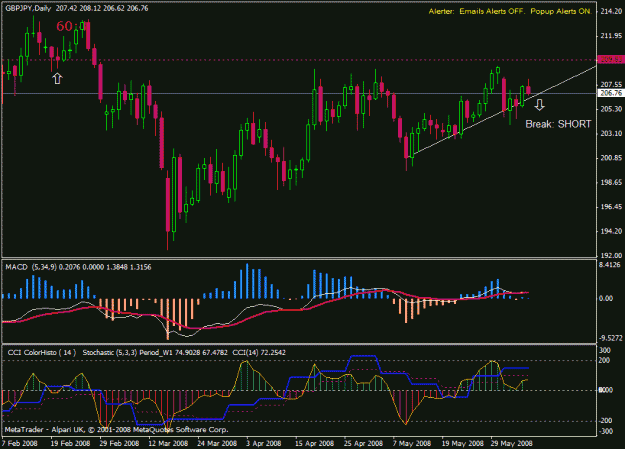Click the 3 Apr 2008 date label
Image resolution: width=625 pixels, height=449 pixels.
(263, 443)
